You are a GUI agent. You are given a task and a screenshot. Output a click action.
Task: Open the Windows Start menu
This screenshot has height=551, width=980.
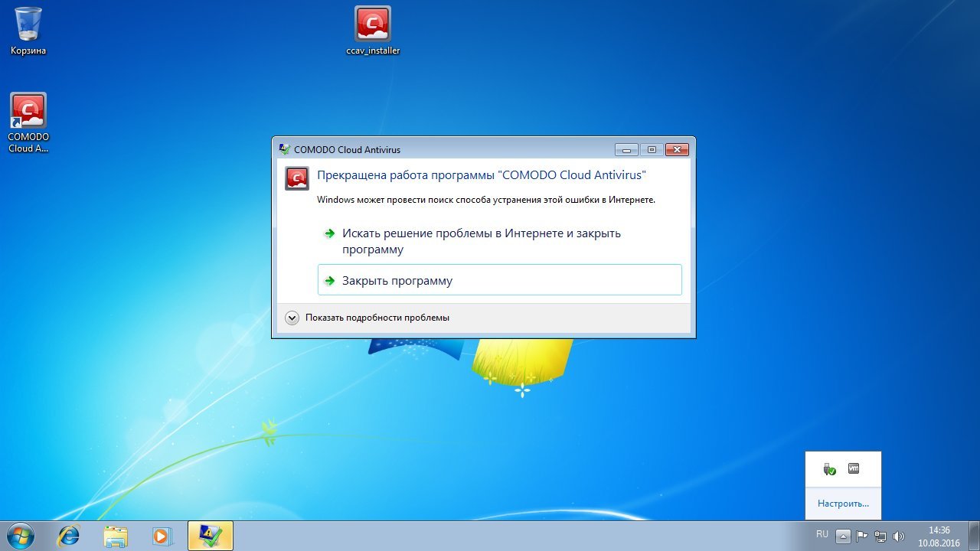click(20, 536)
